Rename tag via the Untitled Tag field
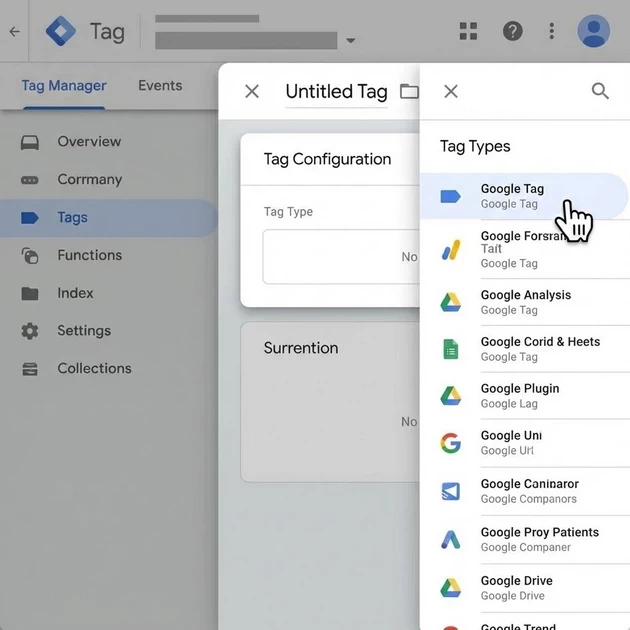 [336, 92]
